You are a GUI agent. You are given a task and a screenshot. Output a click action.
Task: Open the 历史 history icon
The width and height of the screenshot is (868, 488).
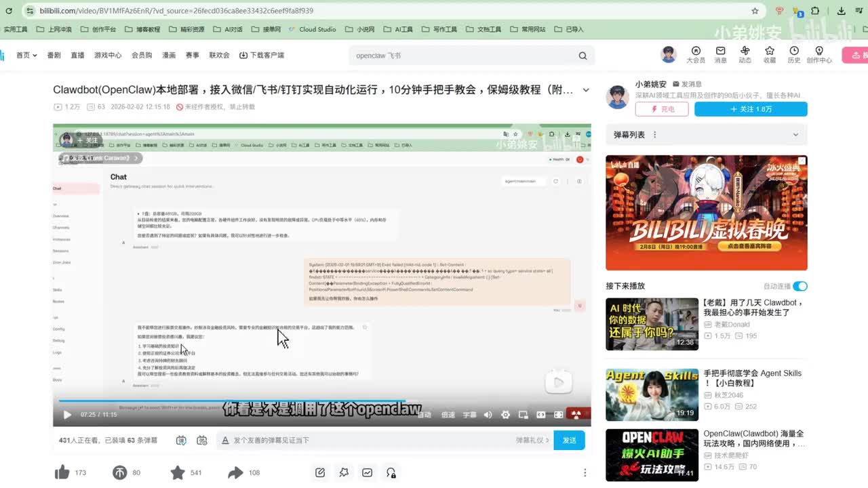pyautogui.click(x=794, y=55)
